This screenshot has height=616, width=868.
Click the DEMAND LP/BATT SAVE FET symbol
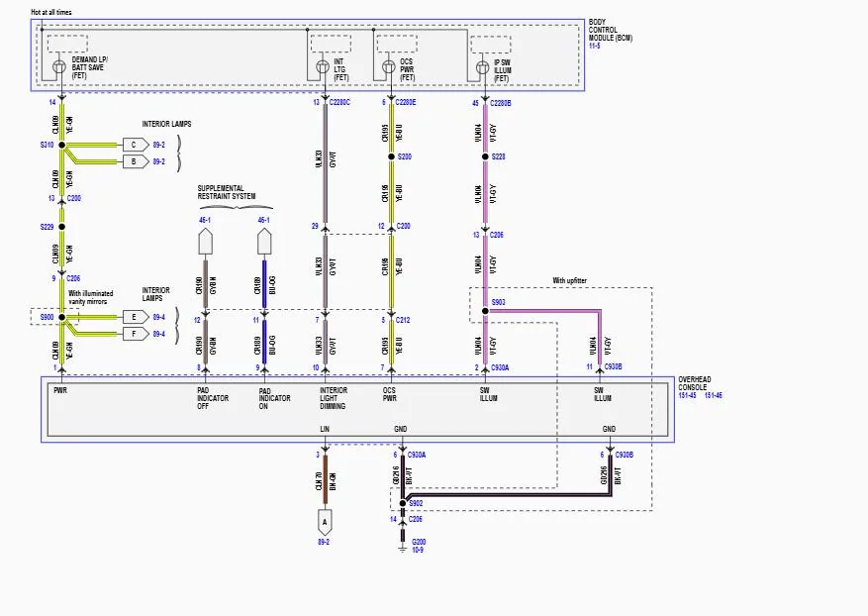[59, 67]
